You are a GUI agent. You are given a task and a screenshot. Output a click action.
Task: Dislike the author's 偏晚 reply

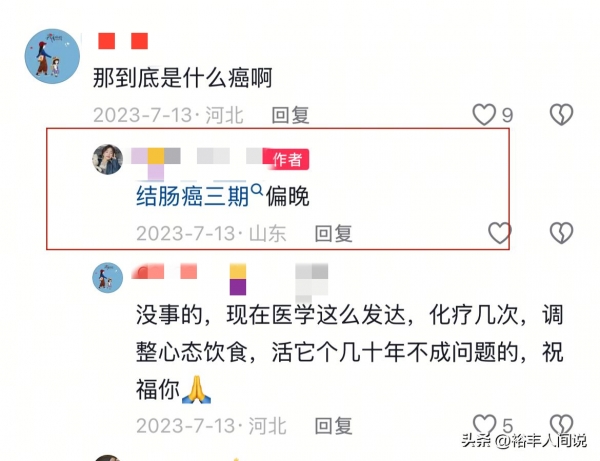(x=561, y=233)
